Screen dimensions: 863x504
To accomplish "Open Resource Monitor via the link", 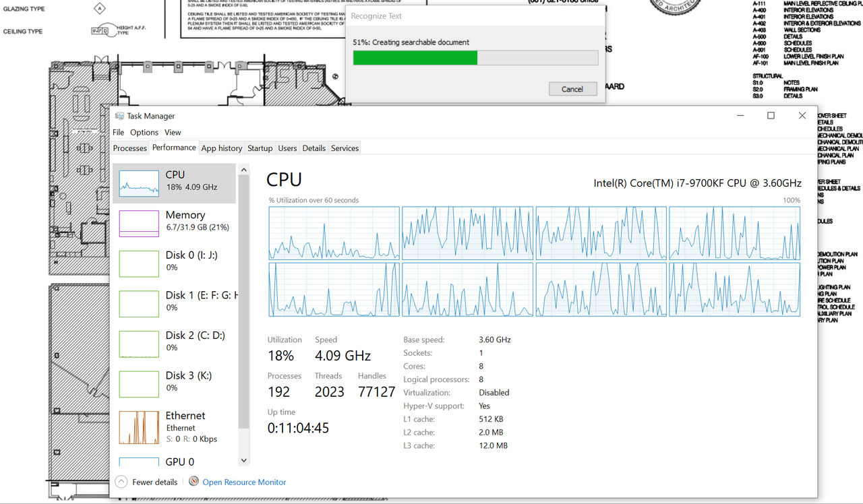I will pyautogui.click(x=244, y=482).
